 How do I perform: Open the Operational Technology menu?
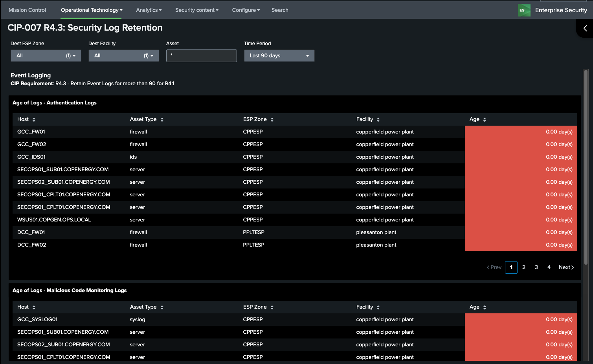[92, 10]
